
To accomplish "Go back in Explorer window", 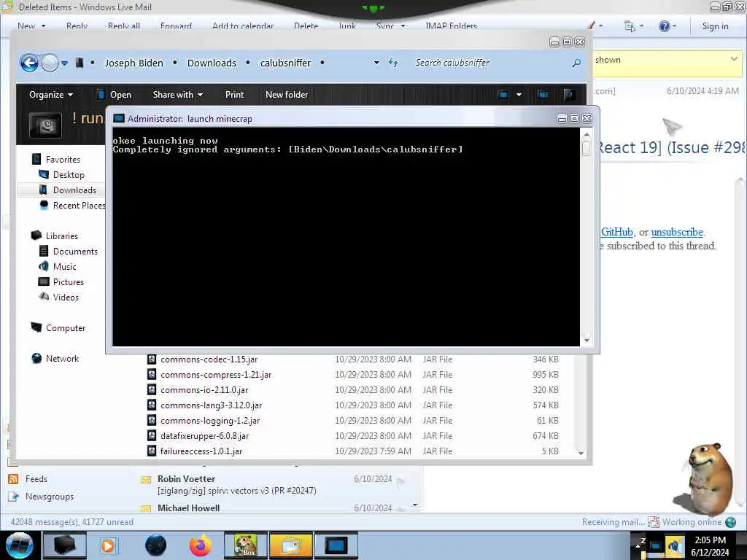I will 29,63.
